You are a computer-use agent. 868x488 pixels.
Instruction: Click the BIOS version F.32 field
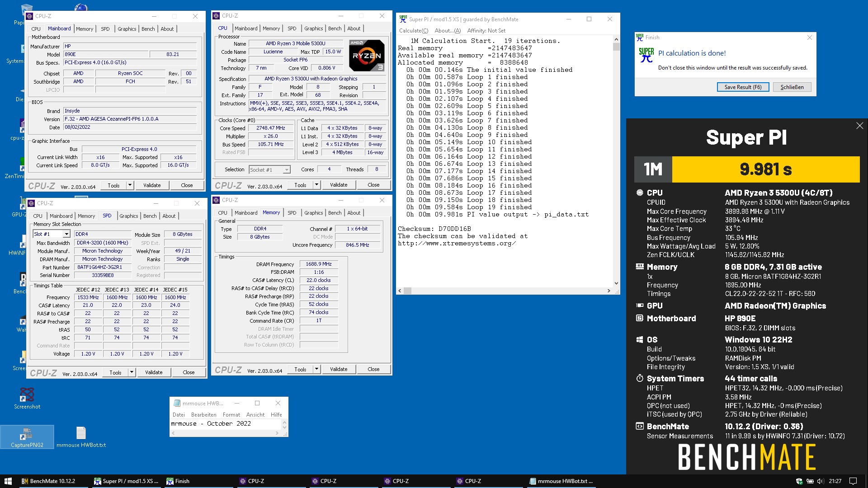tap(130, 119)
